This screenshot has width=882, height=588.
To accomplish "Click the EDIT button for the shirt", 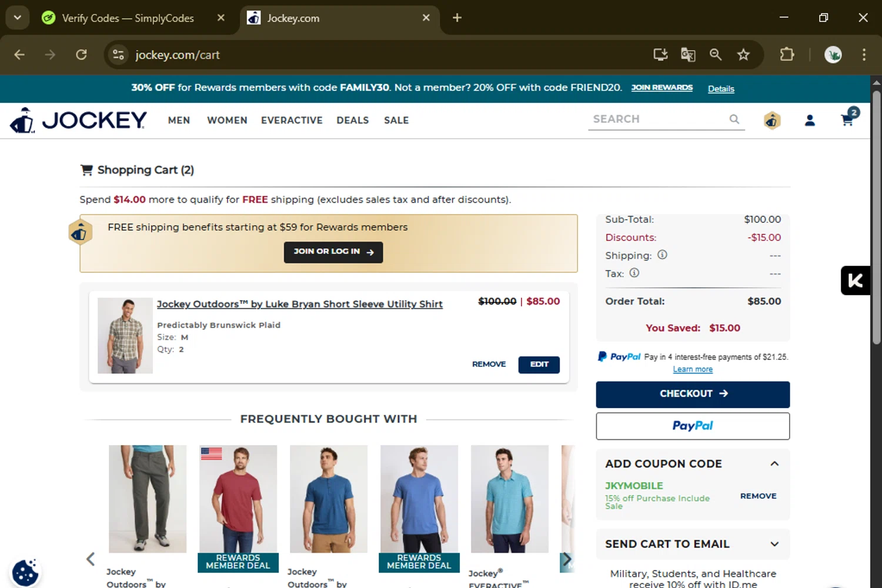I will click(x=539, y=365).
